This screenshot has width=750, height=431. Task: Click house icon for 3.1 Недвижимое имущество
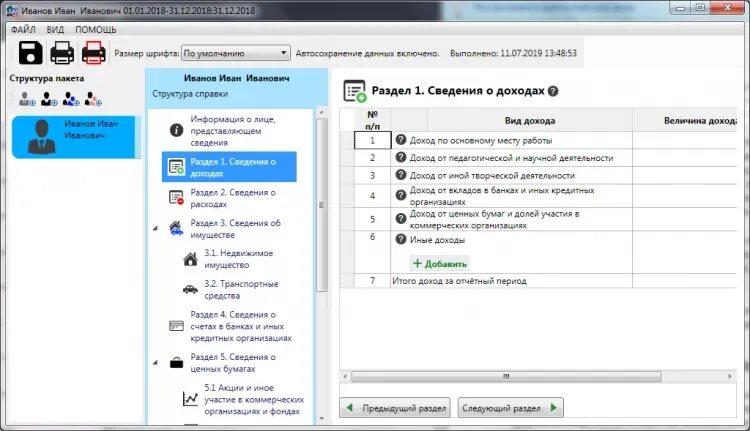(x=190, y=259)
